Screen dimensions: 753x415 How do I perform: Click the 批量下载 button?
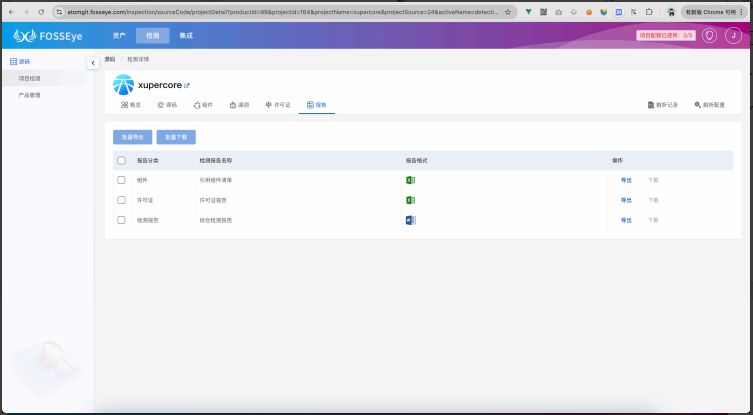pyautogui.click(x=176, y=137)
